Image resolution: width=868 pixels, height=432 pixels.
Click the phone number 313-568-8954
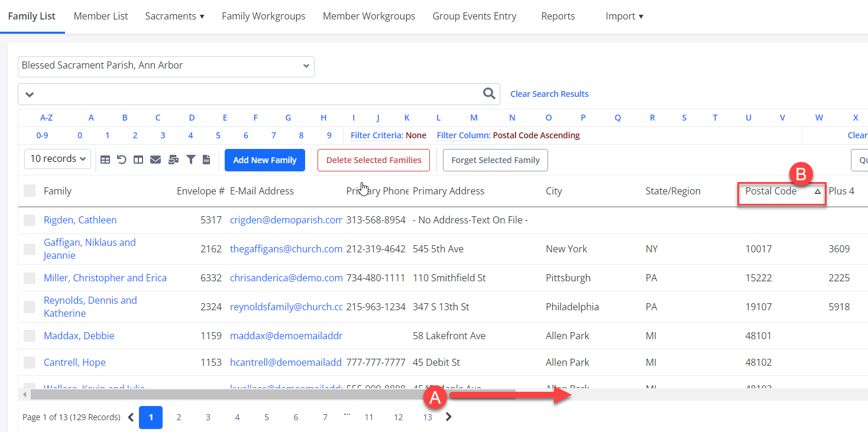tap(376, 220)
